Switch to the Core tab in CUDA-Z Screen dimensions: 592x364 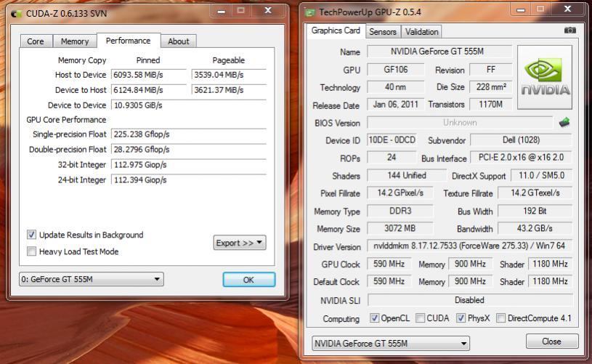36,41
